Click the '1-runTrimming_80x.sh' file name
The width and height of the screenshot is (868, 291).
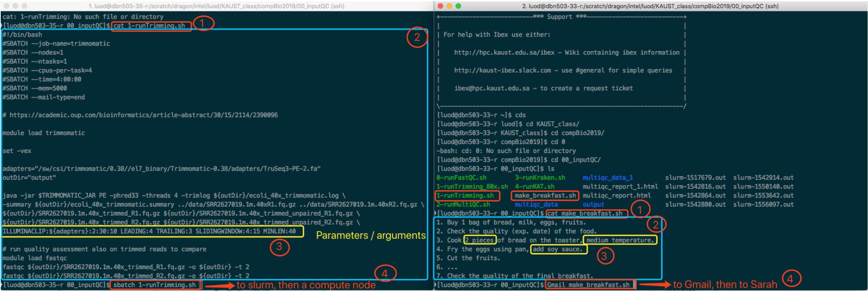472,187
